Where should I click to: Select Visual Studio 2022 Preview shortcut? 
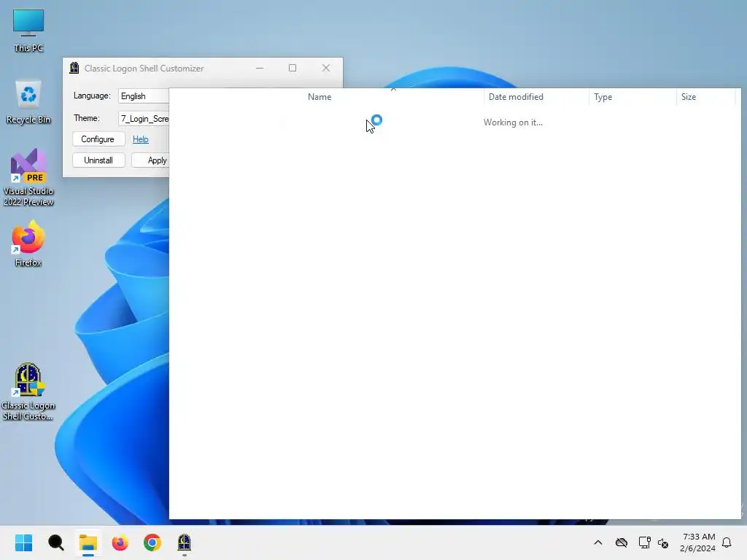pos(28,177)
